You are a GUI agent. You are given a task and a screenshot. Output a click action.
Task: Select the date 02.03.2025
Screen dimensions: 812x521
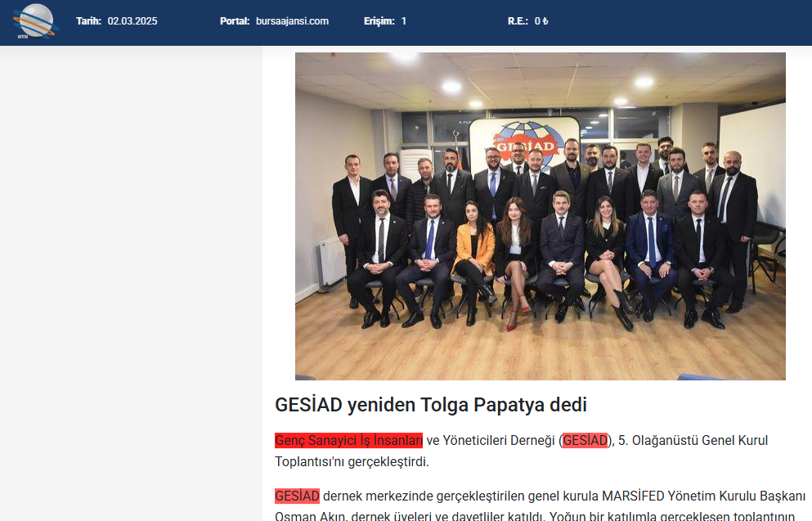[132, 21]
